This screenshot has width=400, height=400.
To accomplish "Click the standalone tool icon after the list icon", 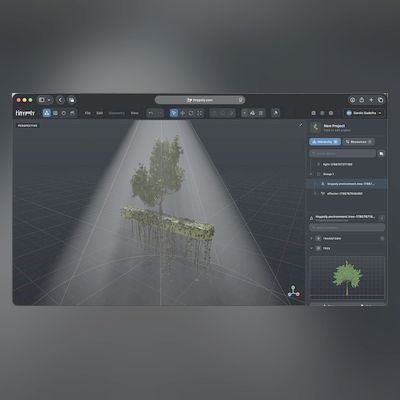I will click(x=276, y=113).
